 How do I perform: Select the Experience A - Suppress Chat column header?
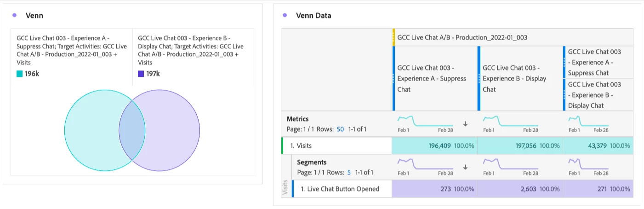pos(432,78)
